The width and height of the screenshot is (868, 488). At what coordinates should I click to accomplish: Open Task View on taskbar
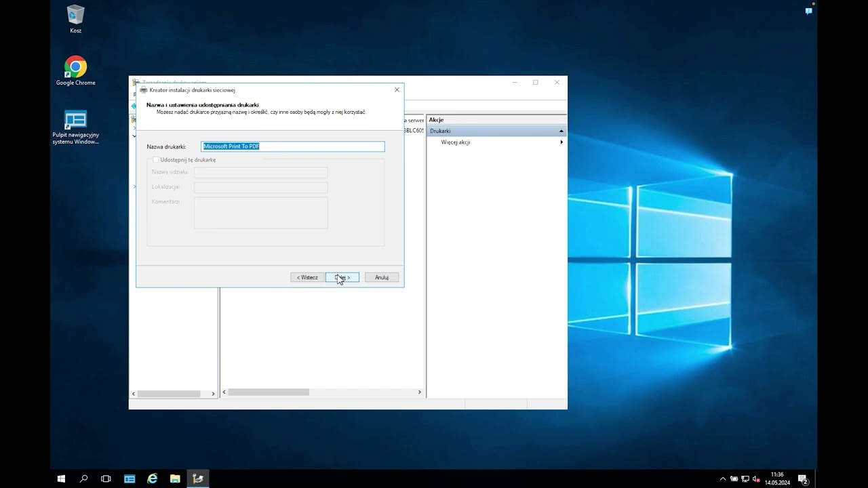106,479
